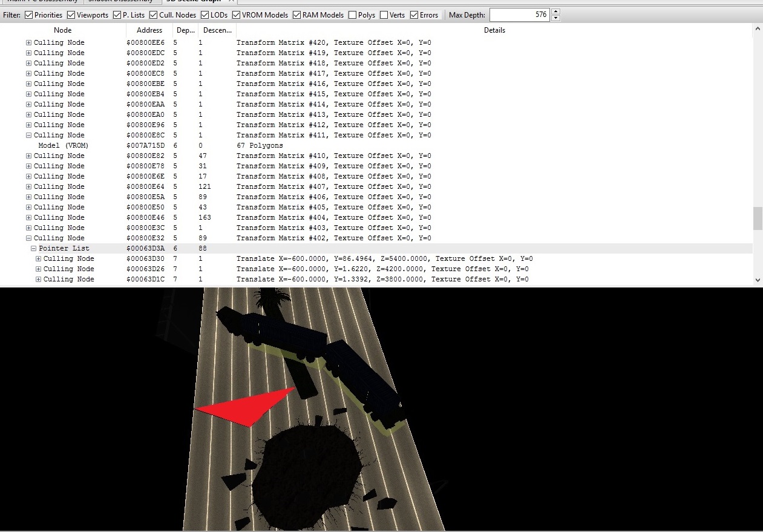Click the descendants value 121
This screenshot has height=532, width=763.
[205, 187]
